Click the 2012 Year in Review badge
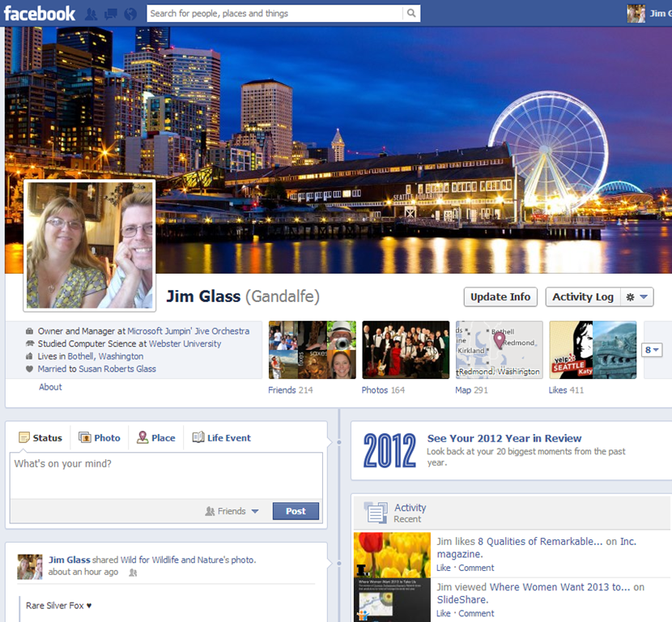672x622 pixels. pos(389,450)
